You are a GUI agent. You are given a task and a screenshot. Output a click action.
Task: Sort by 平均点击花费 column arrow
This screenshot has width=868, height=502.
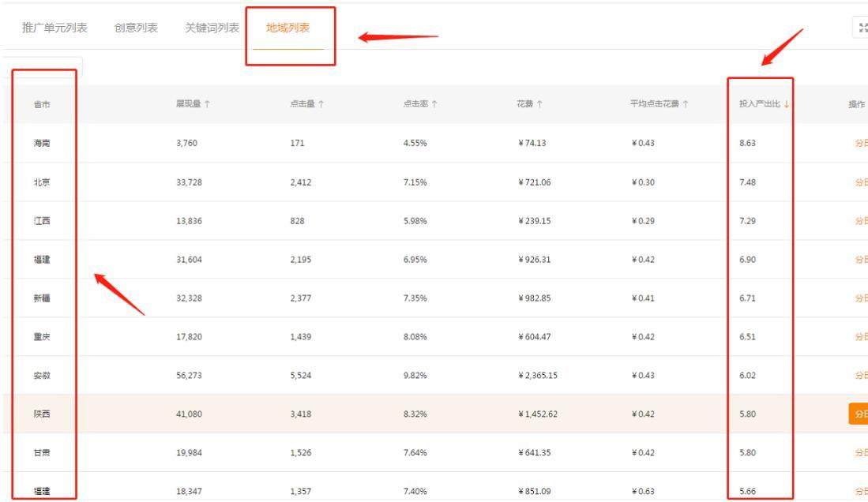point(686,104)
